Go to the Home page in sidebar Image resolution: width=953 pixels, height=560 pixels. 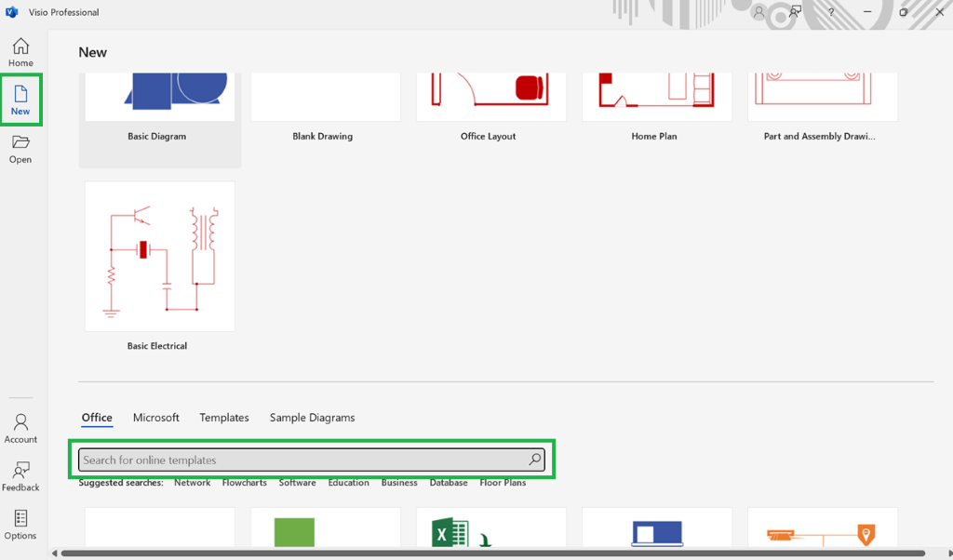[20, 52]
